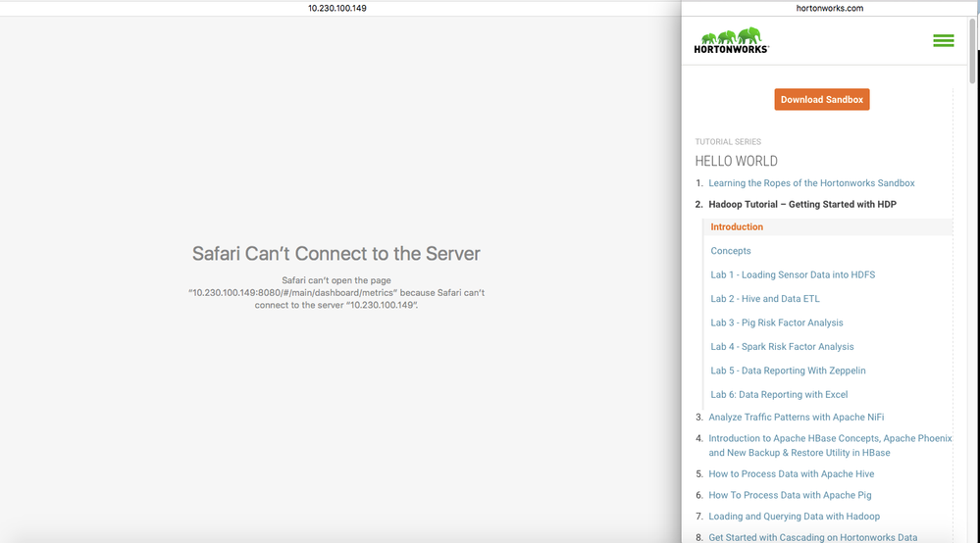The width and height of the screenshot is (980, 543).
Task: Open Introduction to Apache HBase Concepts tutorial
Action: coord(830,446)
